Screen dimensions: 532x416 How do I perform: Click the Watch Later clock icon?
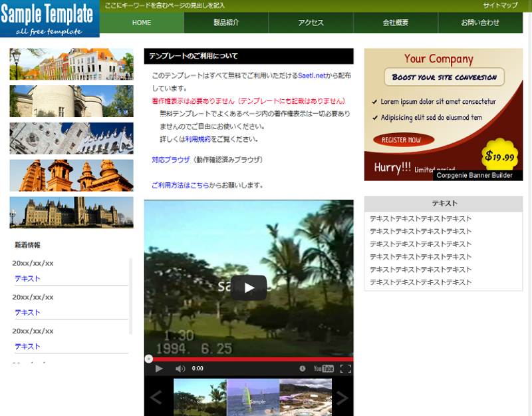[303, 369]
